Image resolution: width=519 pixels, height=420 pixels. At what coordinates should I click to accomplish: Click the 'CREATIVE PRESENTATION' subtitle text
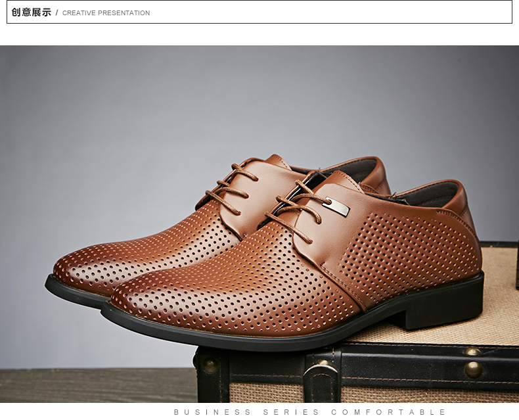coord(106,13)
